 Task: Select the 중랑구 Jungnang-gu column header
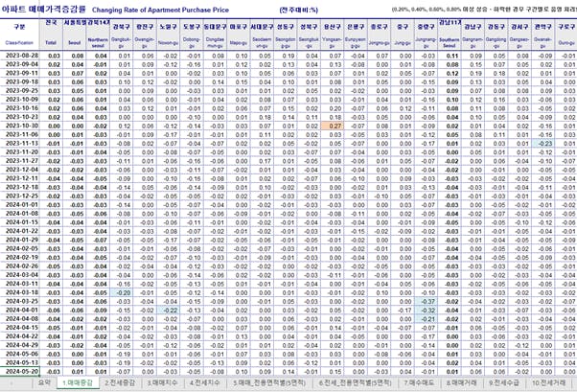point(426,35)
